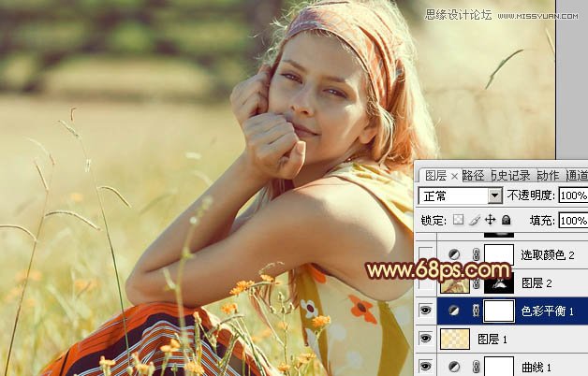This screenshot has height=376, width=588.
Task: Select layer named 选取颜色 2
Action: tap(548, 255)
